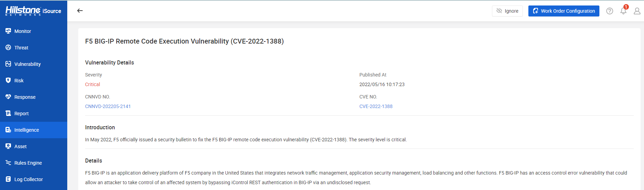The width and height of the screenshot is (644, 190).
Task: Click the Log Collector icon
Action: [x=8, y=179]
